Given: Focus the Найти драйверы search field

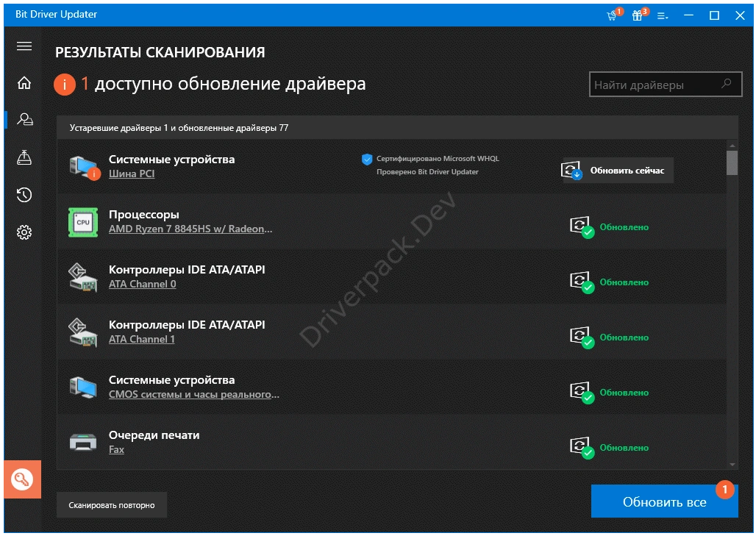Looking at the screenshot, I should pos(666,85).
